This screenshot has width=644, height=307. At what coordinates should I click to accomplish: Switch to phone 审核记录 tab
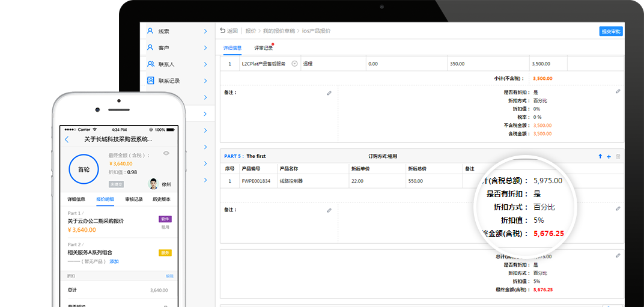134,199
